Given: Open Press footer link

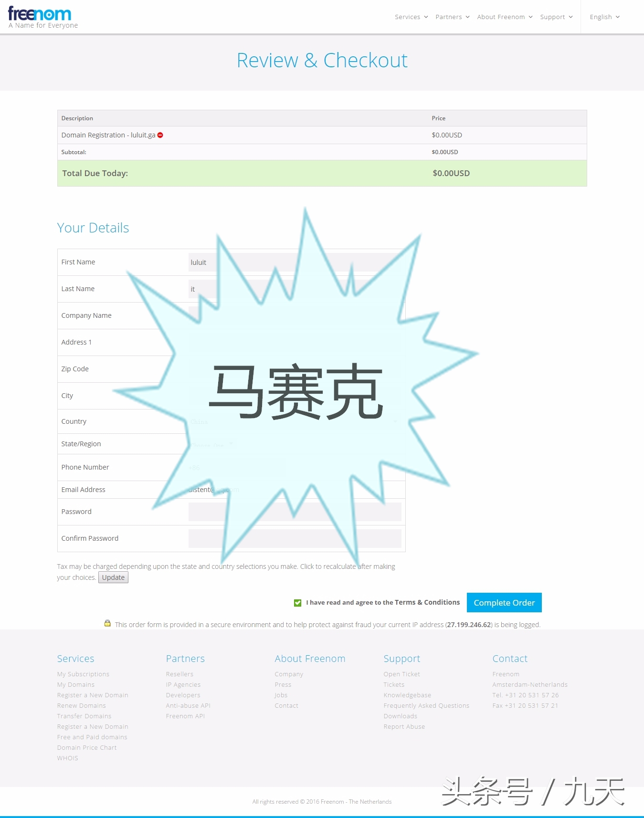Looking at the screenshot, I should 283,684.
